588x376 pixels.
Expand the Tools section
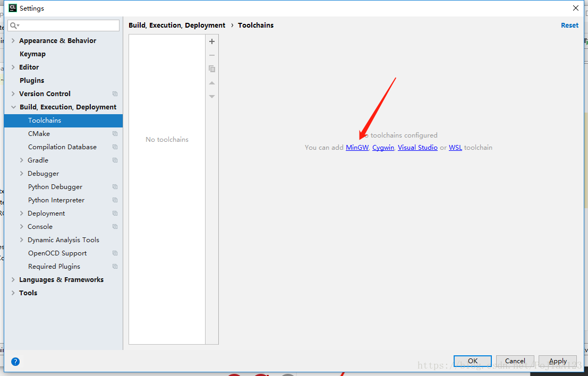click(x=13, y=293)
